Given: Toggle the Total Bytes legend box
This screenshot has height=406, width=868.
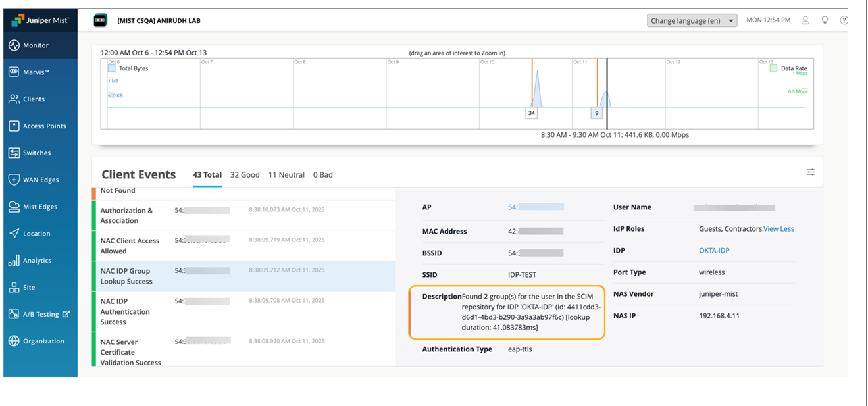Looking at the screenshot, I should [x=112, y=68].
